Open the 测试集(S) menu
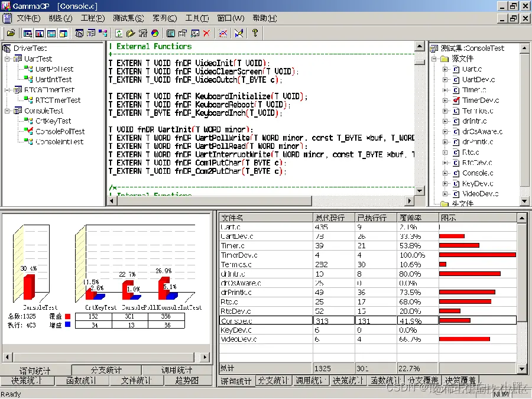532x399 pixels. (128, 18)
